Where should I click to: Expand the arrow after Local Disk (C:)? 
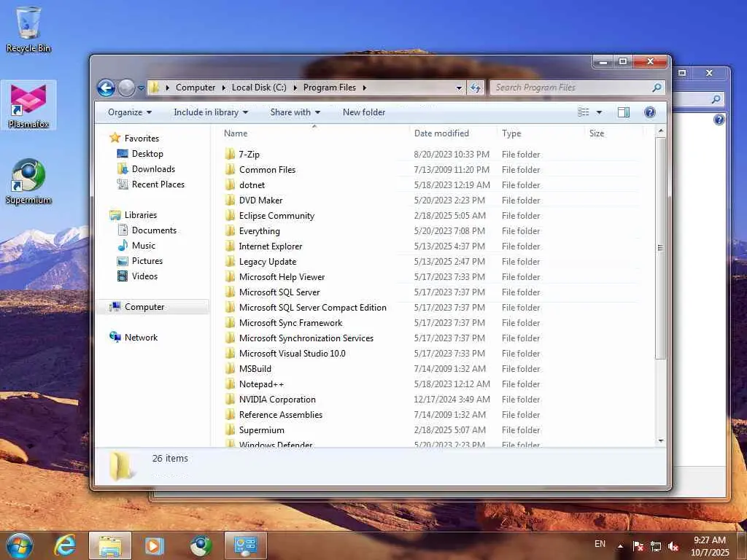(295, 87)
